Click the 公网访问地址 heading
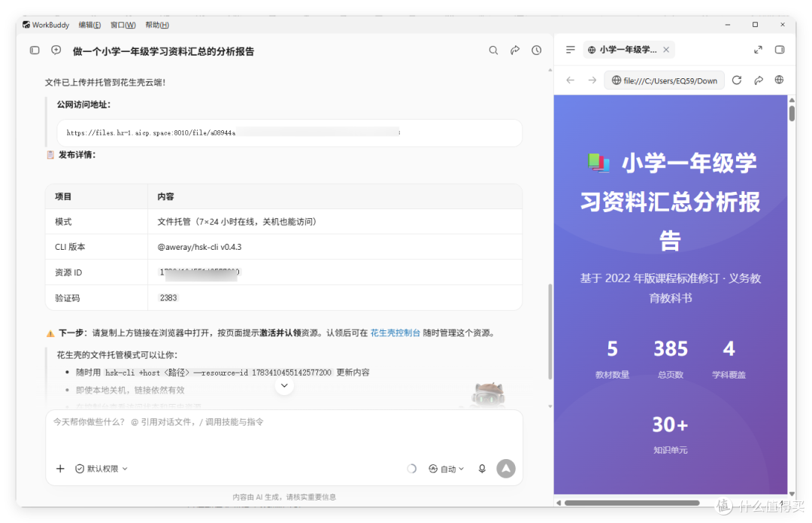Screen dimensions: 812x523 coord(83,104)
